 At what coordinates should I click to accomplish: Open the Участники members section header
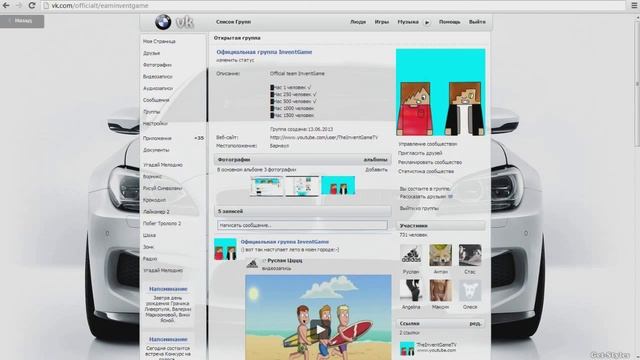click(440, 226)
